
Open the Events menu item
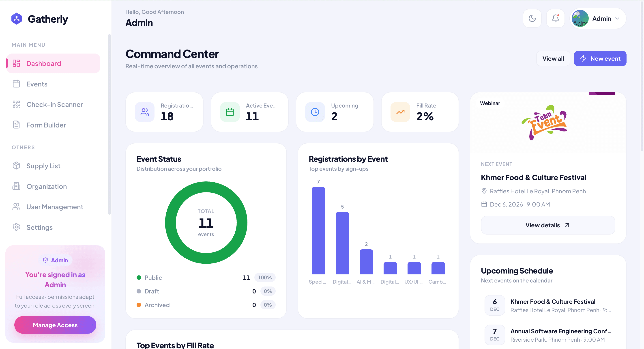coord(53,84)
